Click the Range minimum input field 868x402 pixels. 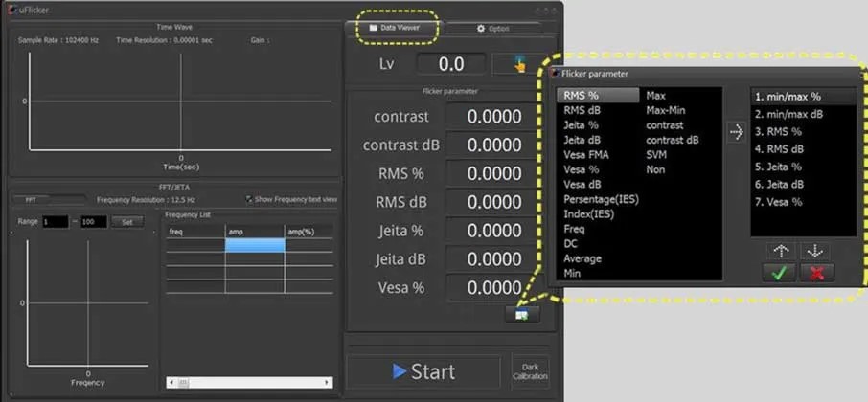tap(54, 222)
